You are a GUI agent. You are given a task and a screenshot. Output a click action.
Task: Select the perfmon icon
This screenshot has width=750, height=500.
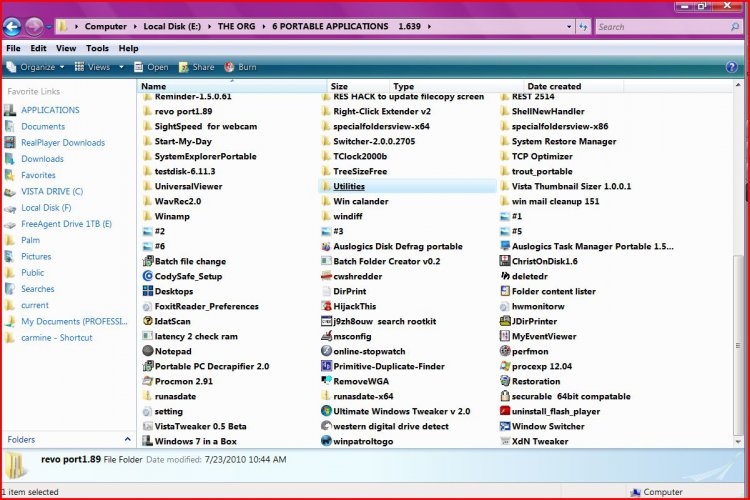[x=505, y=351]
